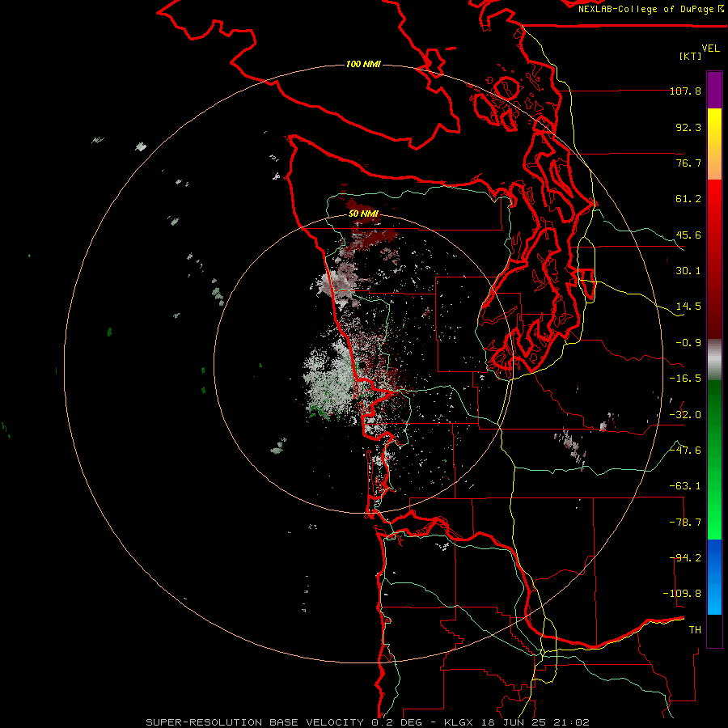
Task: Click the 14.5 velocity scale value
Action: tap(688, 307)
